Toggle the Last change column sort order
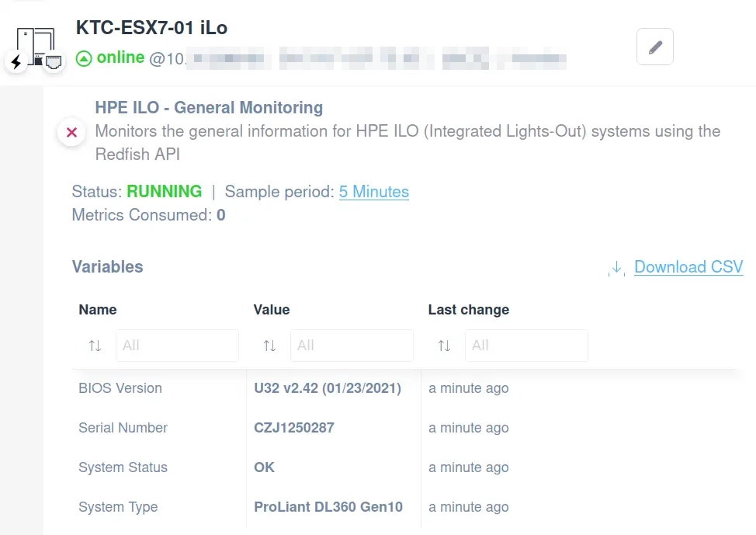The width and height of the screenshot is (756, 535). tap(444, 346)
